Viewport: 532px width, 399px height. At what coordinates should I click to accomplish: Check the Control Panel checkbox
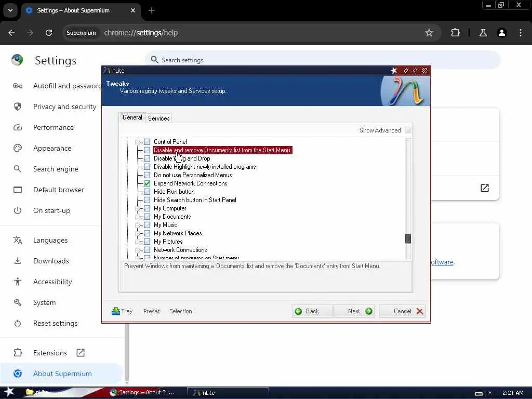(x=147, y=142)
